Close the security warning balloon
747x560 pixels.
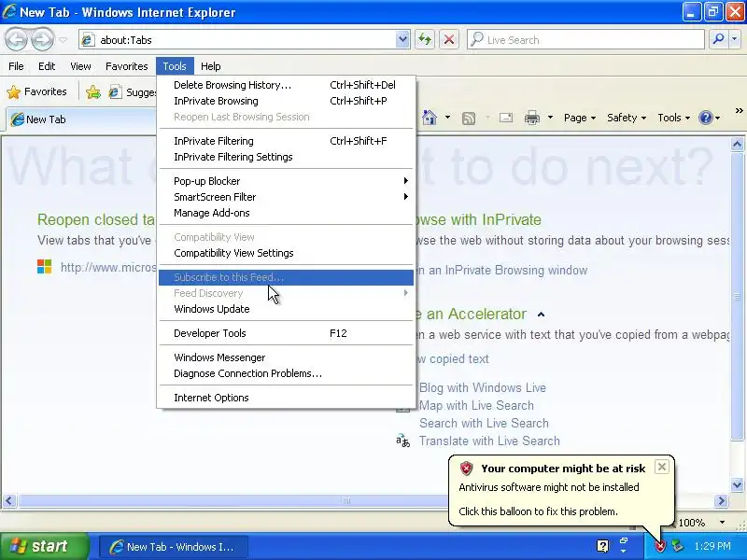(x=662, y=468)
